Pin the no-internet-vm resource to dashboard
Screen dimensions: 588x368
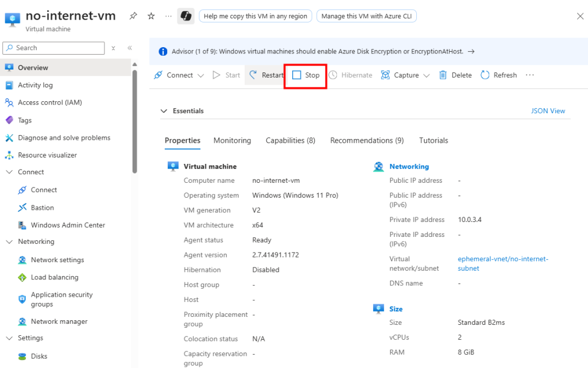(133, 16)
